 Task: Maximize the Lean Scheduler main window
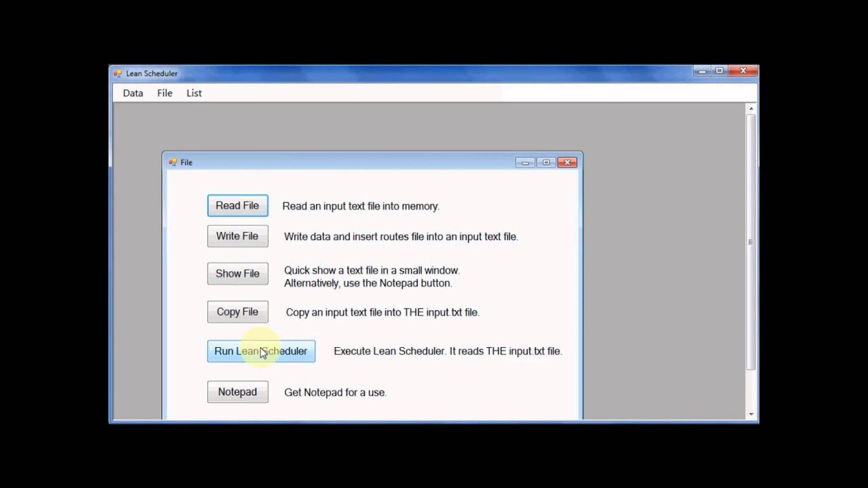(719, 71)
